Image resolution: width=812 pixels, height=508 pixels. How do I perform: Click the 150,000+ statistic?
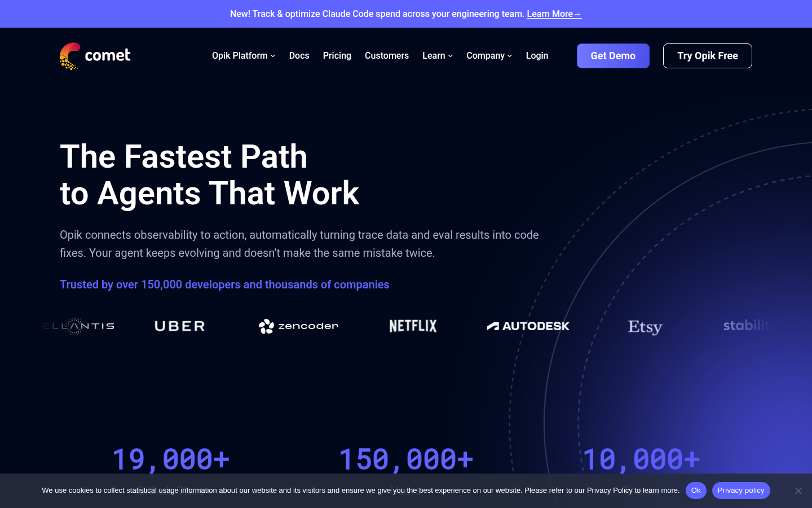tap(406, 459)
